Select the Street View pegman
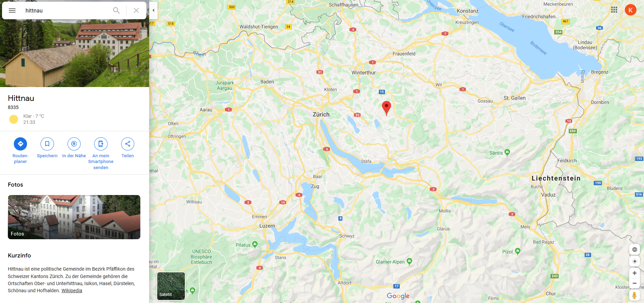 point(635,295)
